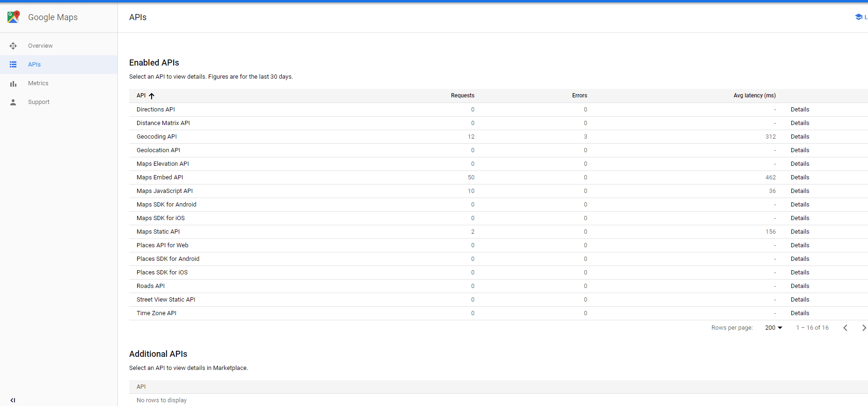Screen dimensions: 868x406
Task: Open Details for Maps JavaScript API
Action: tap(800, 191)
